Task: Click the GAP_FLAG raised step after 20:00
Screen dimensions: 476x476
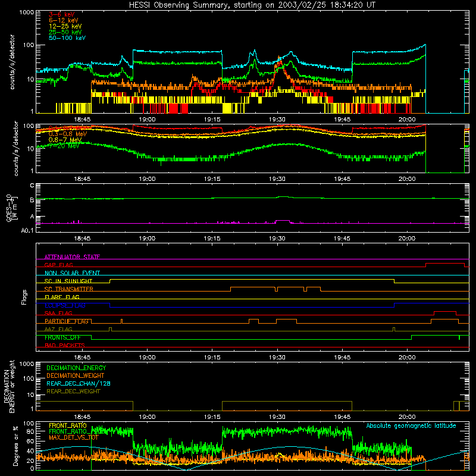Action: click(445, 264)
